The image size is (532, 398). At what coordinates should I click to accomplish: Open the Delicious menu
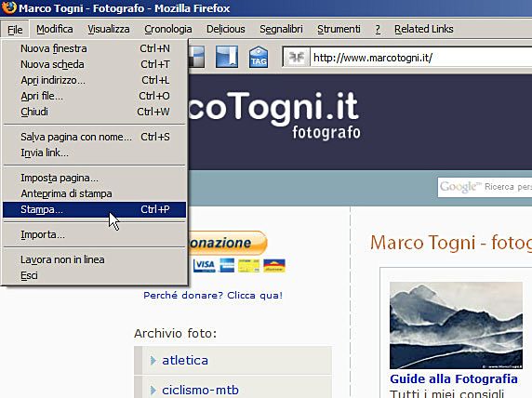[x=226, y=29]
